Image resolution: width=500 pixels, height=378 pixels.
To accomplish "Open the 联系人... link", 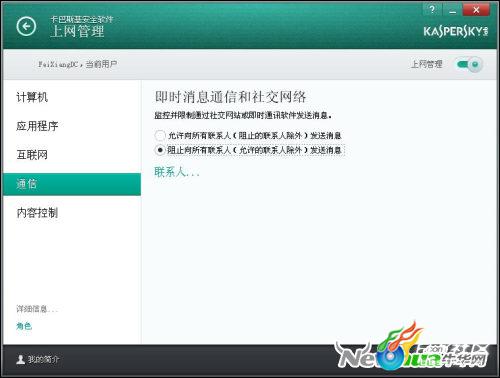I will [177, 172].
